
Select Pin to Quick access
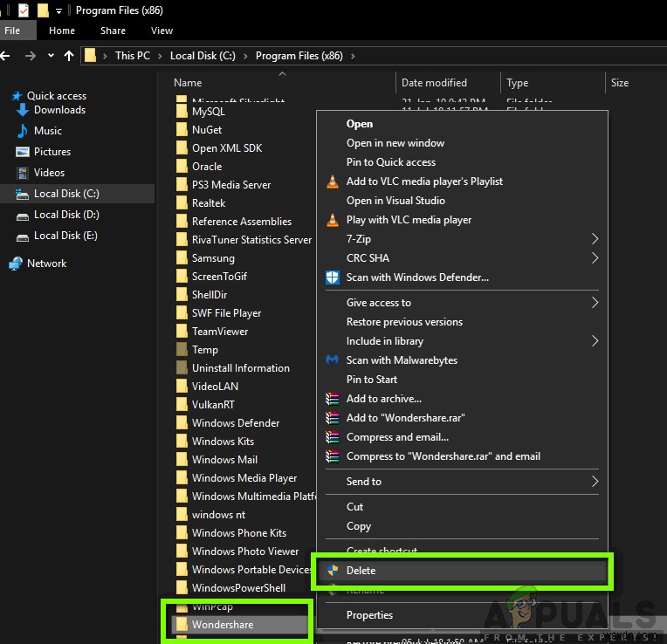(463, 162)
